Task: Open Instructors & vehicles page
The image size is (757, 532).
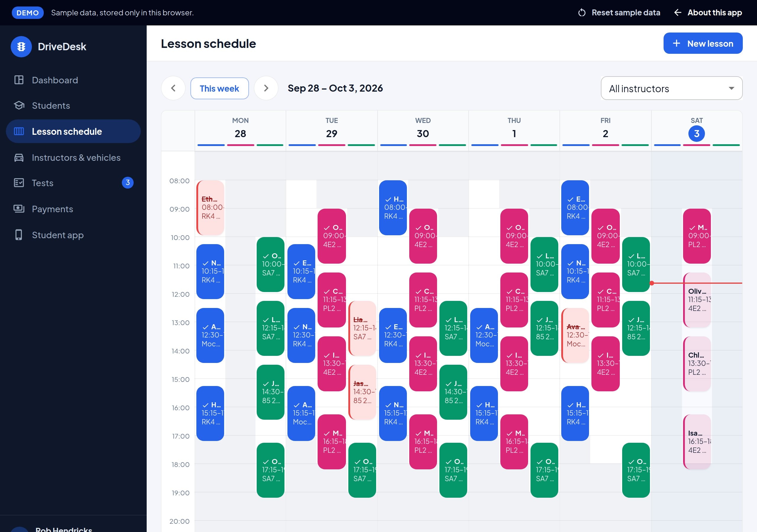Action: tap(73, 158)
